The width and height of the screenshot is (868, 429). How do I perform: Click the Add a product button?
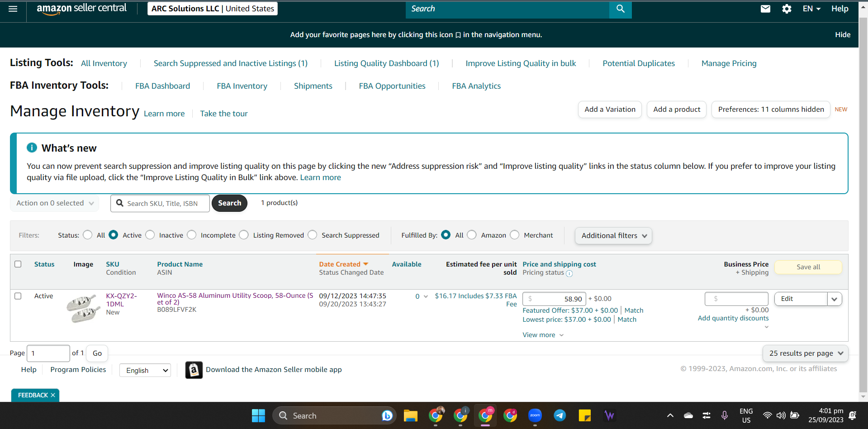[677, 110]
